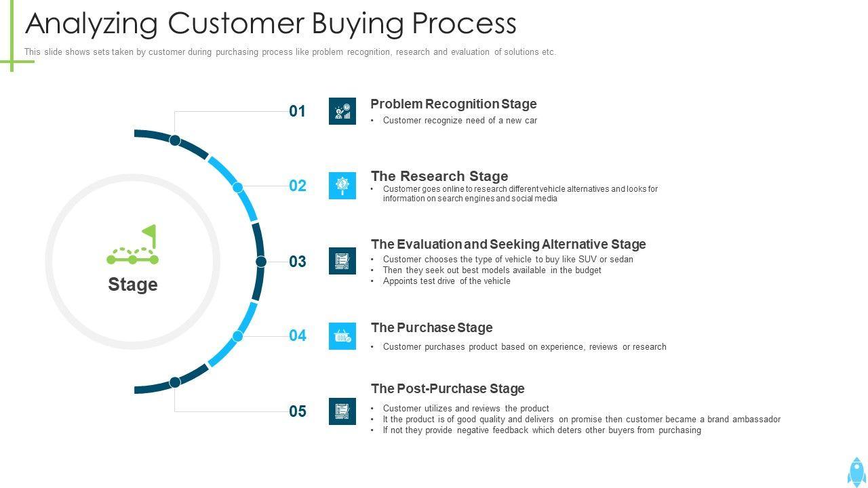This screenshot has width=868, height=488.
Task: Click the 'Analyzing Customer Buying Process' title
Action: click(271, 24)
